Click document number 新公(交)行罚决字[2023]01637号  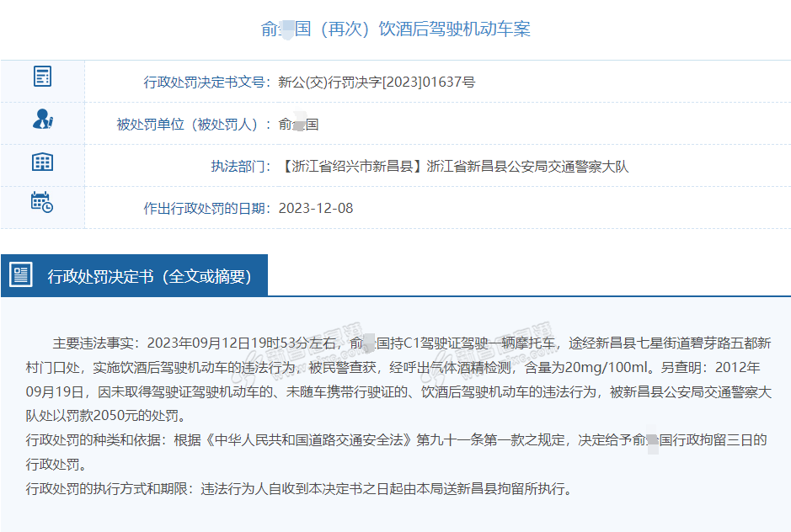(377, 82)
